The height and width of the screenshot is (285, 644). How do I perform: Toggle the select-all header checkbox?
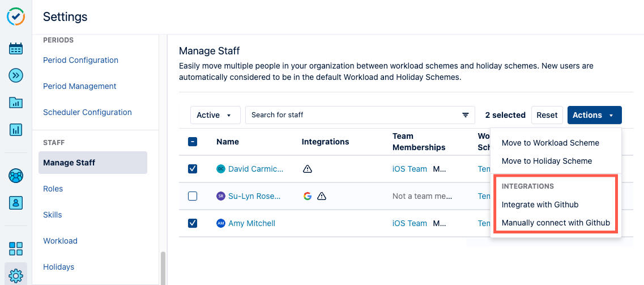click(193, 142)
